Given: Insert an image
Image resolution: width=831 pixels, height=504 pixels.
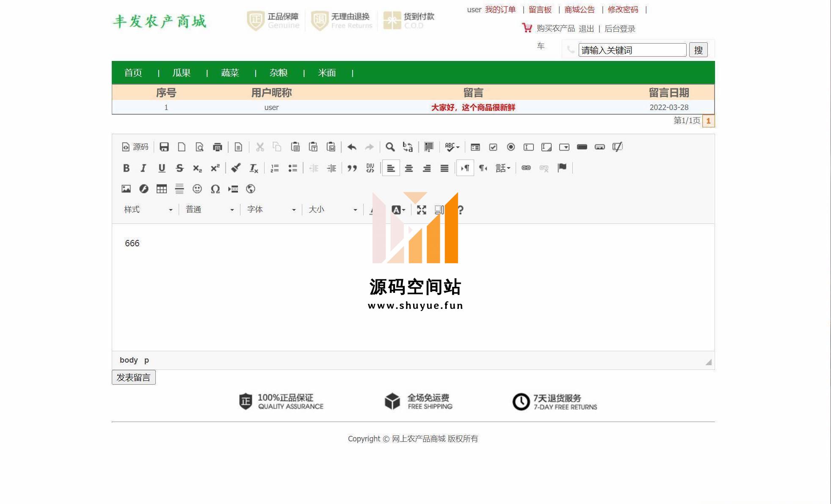Looking at the screenshot, I should pyautogui.click(x=126, y=189).
